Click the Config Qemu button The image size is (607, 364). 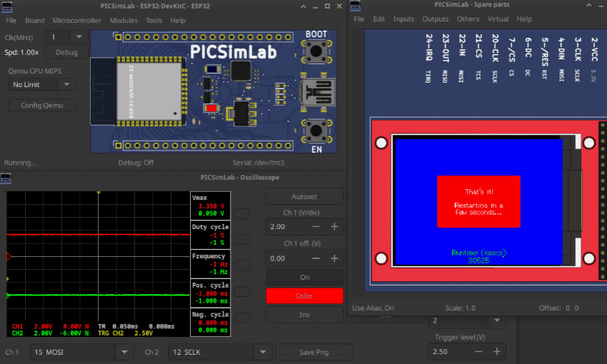tap(42, 106)
